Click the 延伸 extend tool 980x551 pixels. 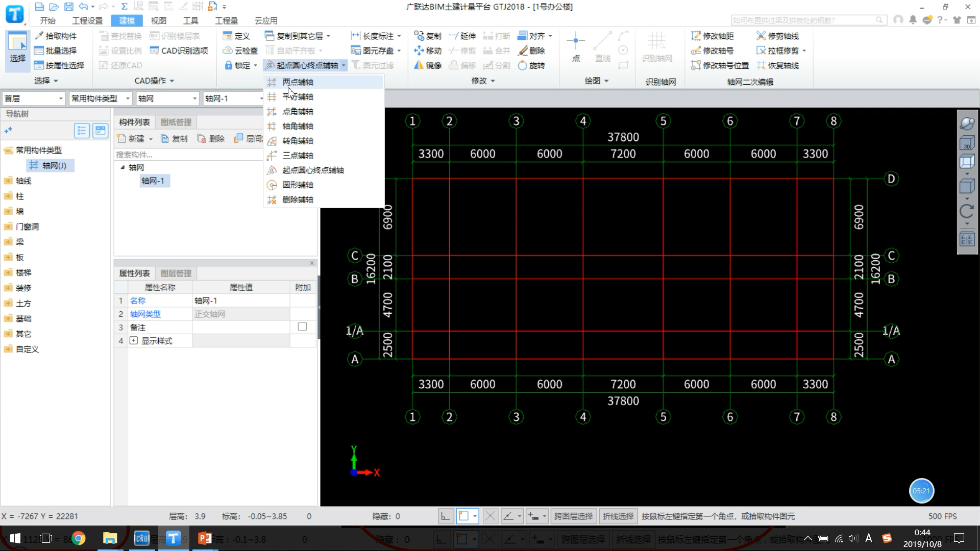(462, 36)
